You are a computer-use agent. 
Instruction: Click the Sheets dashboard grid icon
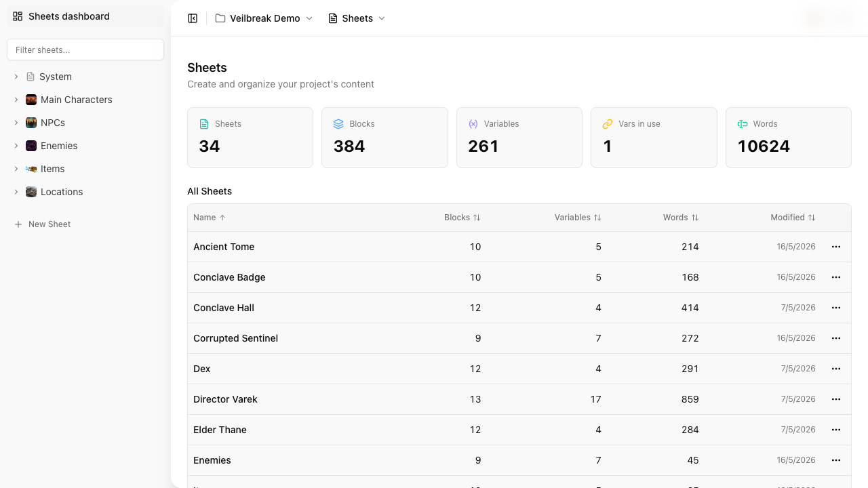click(x=18, y=16)
